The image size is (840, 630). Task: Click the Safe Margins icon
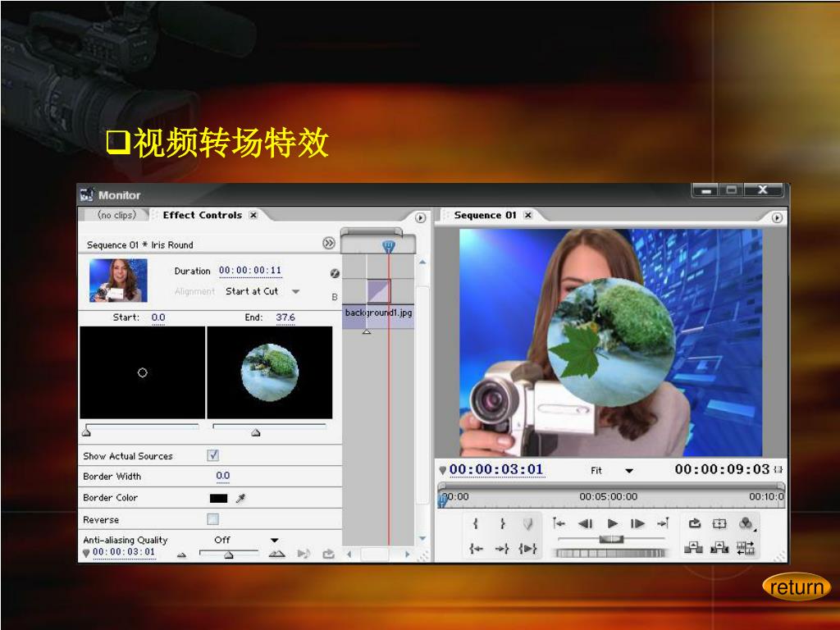pyautogui.click(x=719, y=523)
